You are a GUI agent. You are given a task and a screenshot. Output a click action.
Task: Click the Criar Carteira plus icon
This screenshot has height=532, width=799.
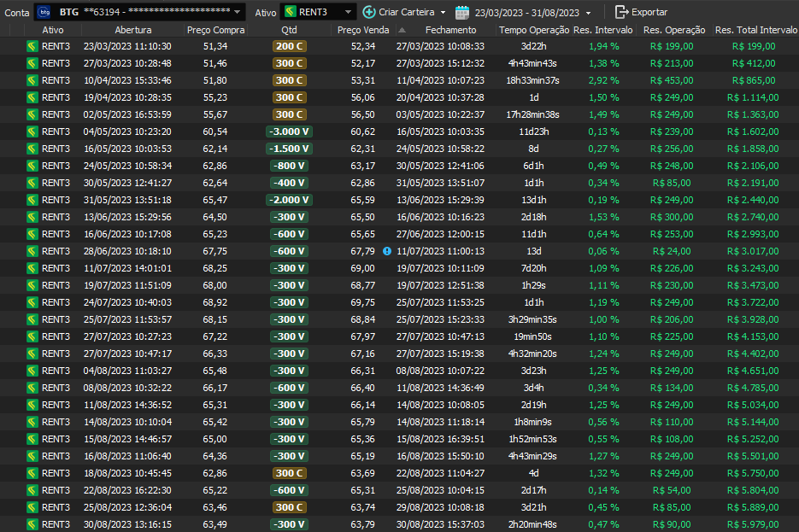click(x=369, y=12)
